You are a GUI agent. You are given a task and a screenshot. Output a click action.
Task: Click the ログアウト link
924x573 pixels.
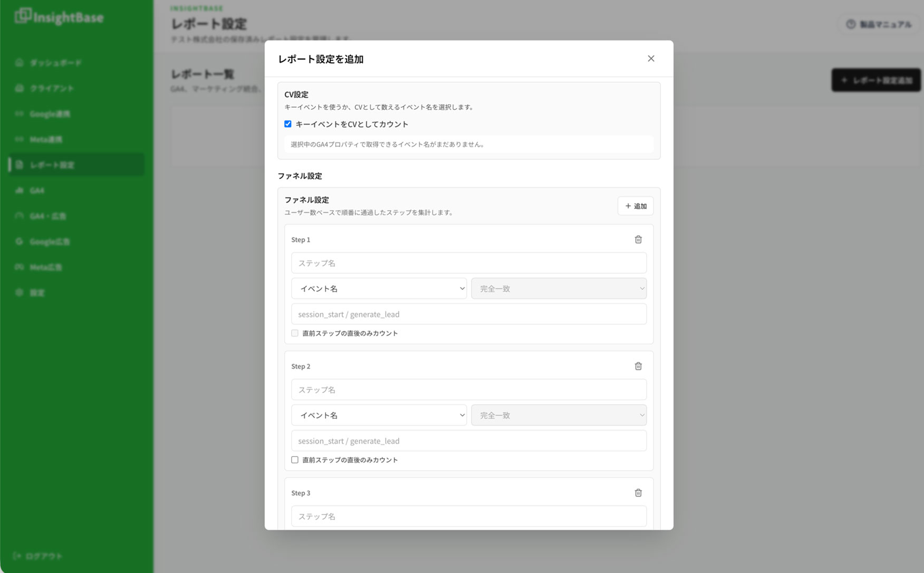(x=37, y=556)
